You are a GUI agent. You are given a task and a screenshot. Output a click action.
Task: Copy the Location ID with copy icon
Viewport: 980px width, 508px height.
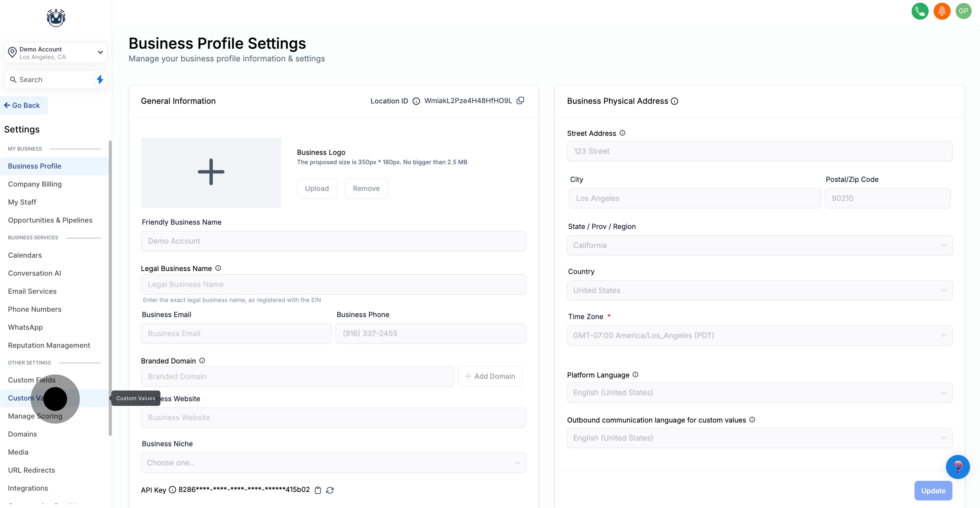(x=520, y=100)
